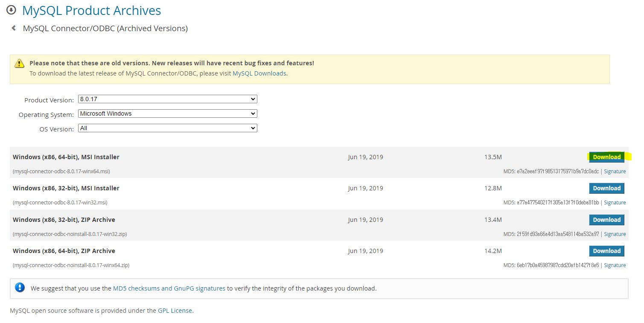Click filename mysql-connector-odbc-8.0.17-winx64.msi
Viewport: 644px width, 323px height.
(61, 172)
